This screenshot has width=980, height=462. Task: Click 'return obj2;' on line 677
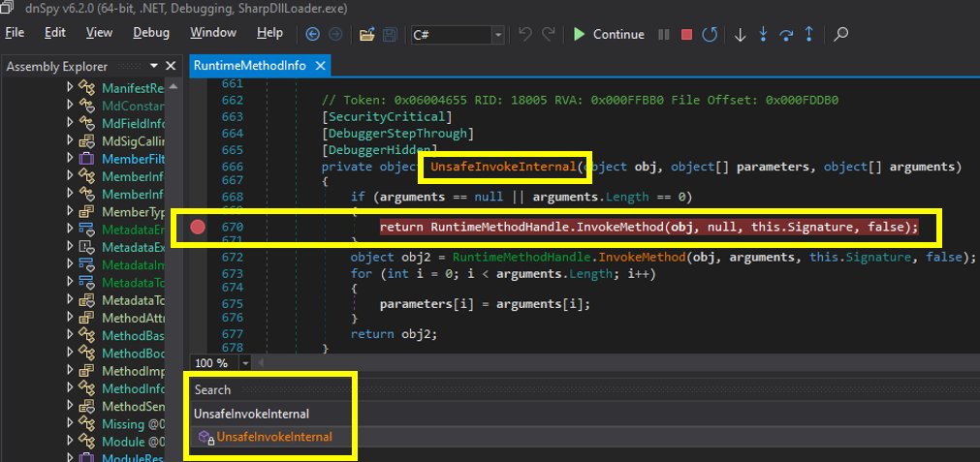(394, 333)
